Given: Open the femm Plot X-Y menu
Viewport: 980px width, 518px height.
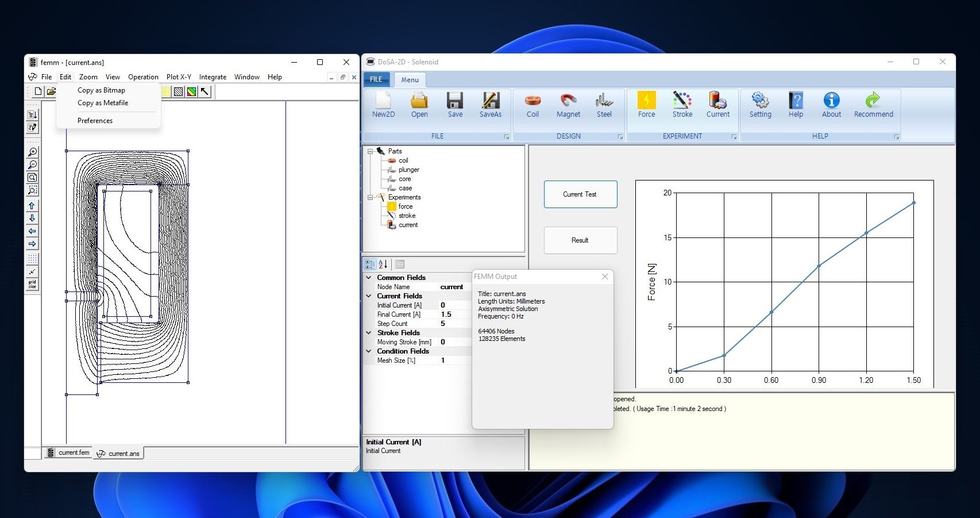Looking at the screenshot, I should point(179,77).
